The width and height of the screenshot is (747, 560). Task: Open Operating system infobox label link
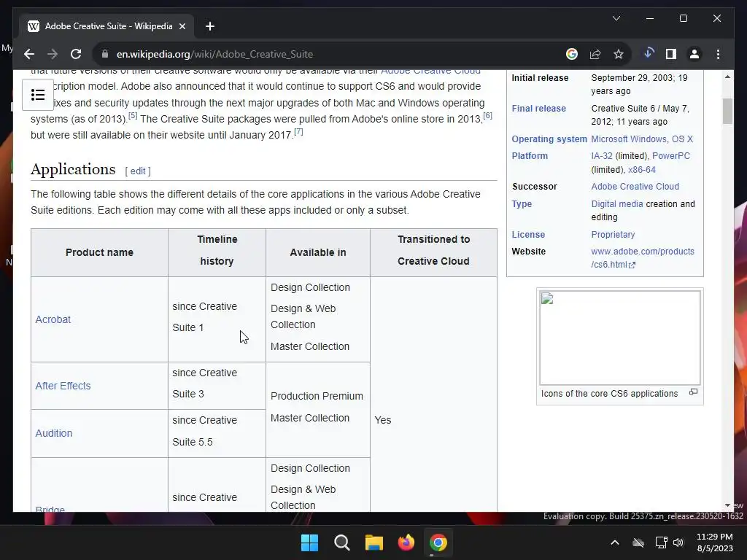pyautogui.click(x=549, y=139)
